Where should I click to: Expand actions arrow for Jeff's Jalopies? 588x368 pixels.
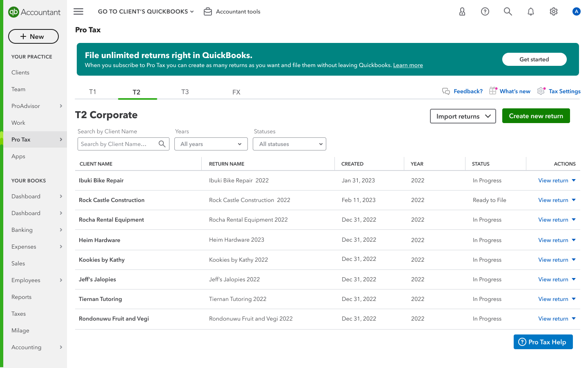[574, 279]
